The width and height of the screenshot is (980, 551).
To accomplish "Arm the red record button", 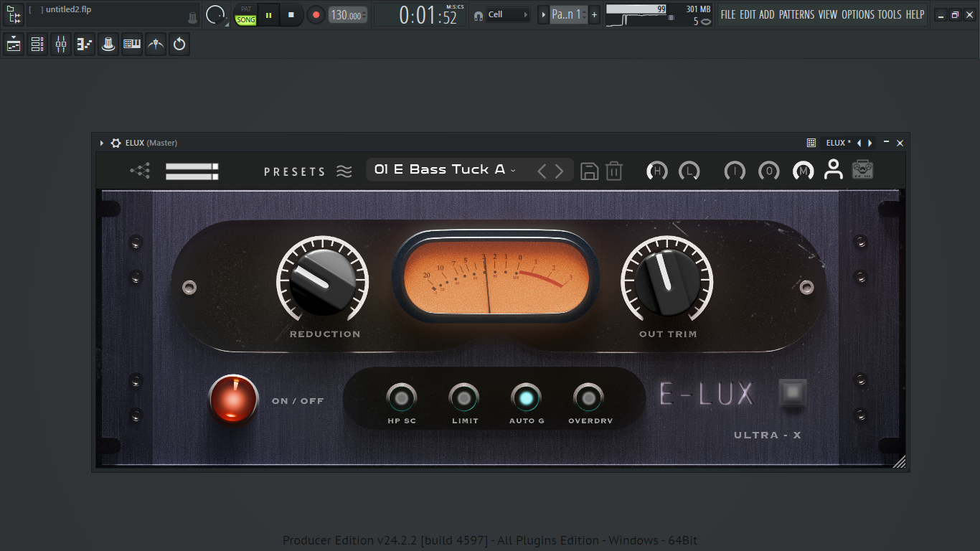I will pyautogui.click(x=316, y=14).
